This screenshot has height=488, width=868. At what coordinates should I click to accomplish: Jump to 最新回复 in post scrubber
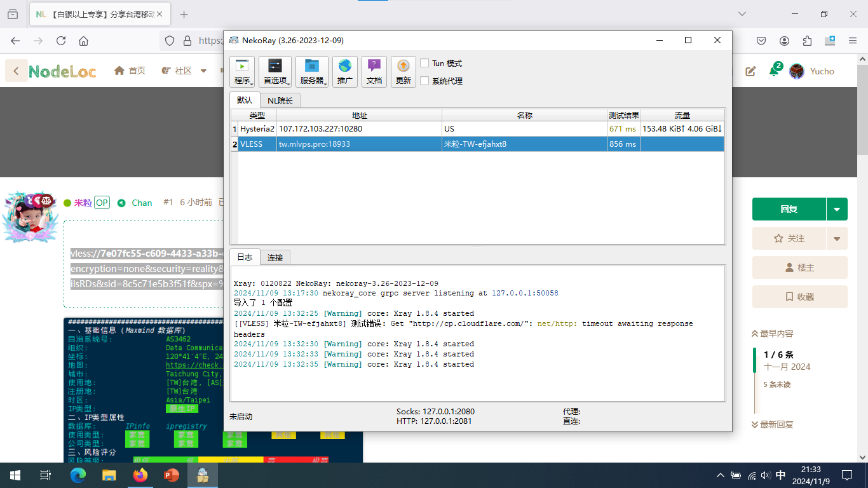(x=772, y=424)
